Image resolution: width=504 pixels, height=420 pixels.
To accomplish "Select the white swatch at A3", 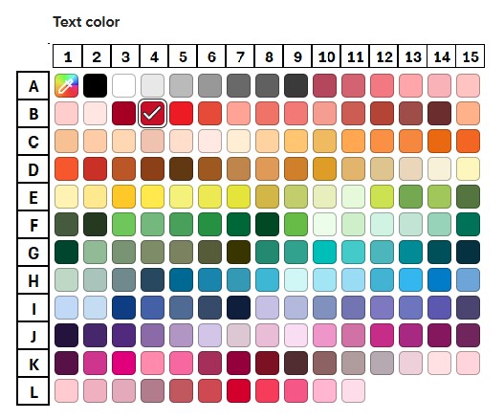I will 123,85.
